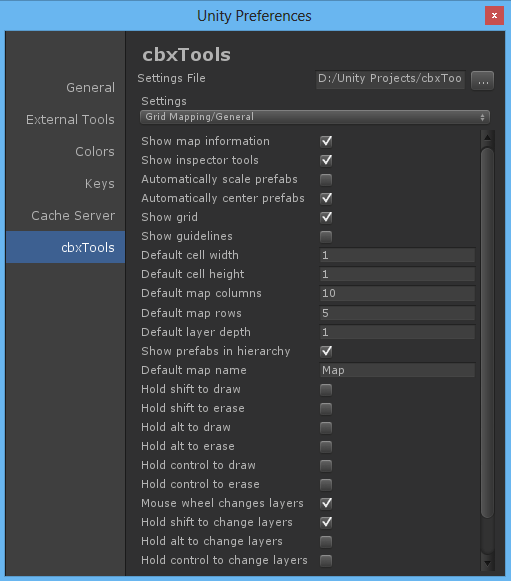
Task: Click the vertical scrollbar thumb
Action: tap(487, 332)
